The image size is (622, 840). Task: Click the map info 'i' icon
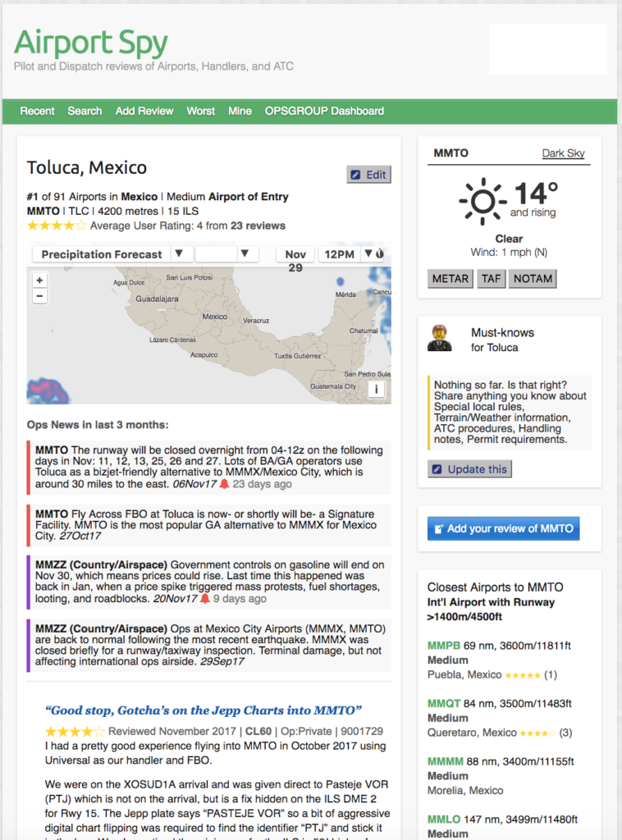click(x=376, y=389)
